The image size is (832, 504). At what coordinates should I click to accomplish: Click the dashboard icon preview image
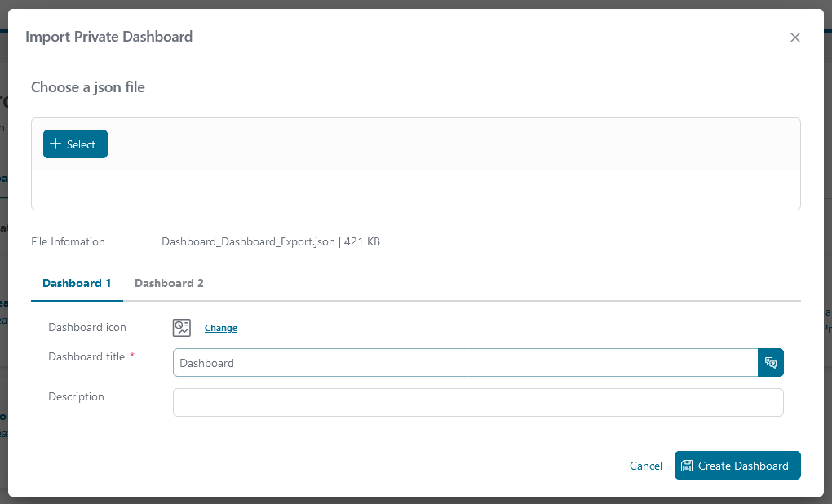pos(181,327)
